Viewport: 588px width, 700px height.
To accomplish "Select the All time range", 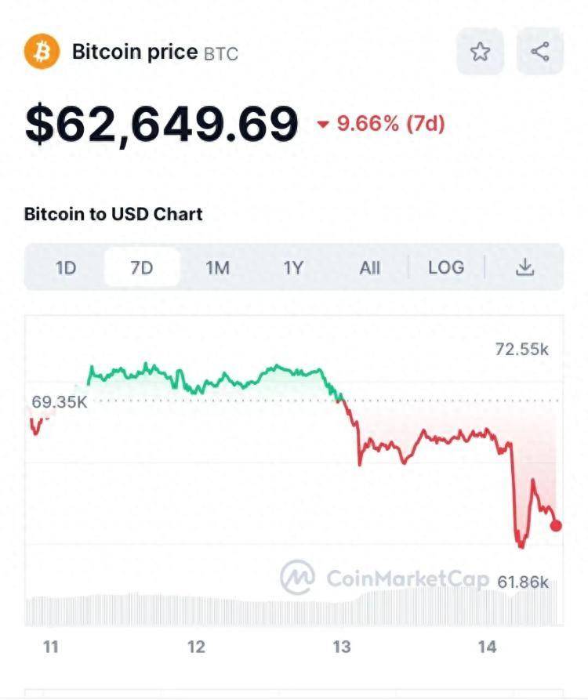I will coord(369,268).
